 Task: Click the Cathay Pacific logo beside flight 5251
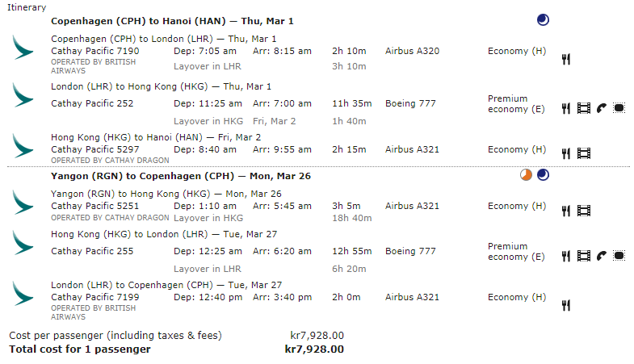(x=23, y=202)
